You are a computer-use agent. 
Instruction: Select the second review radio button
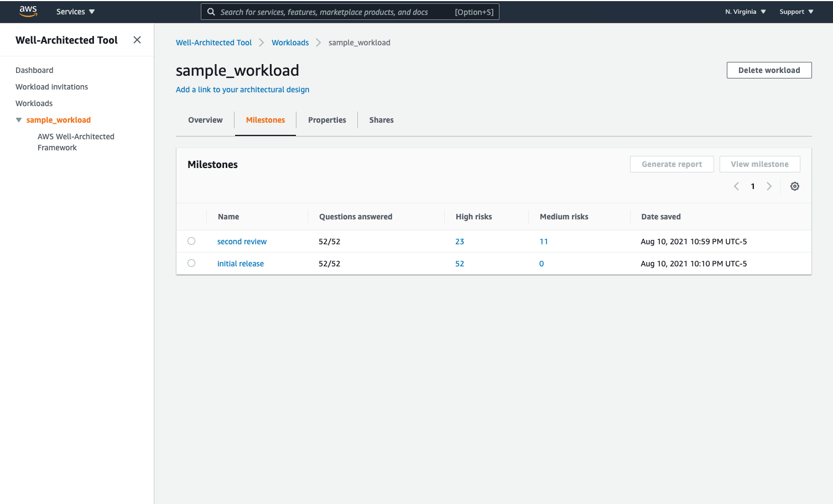tap(191, 241)
